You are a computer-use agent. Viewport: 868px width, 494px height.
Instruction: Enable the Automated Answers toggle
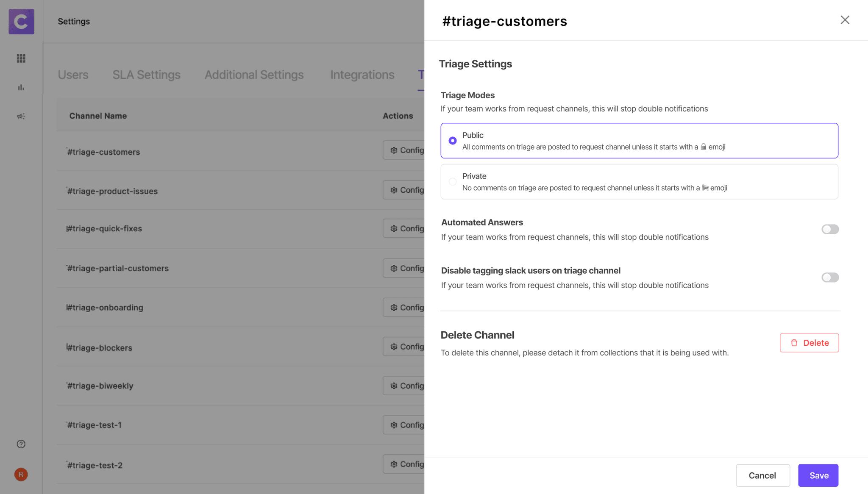[830, 229]
